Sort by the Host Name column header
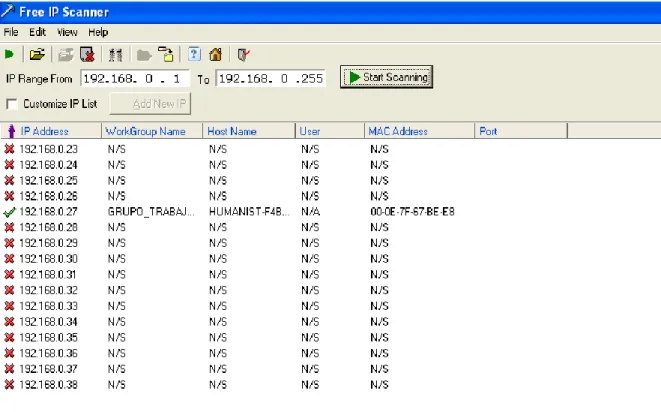 [x=249, y=131]
